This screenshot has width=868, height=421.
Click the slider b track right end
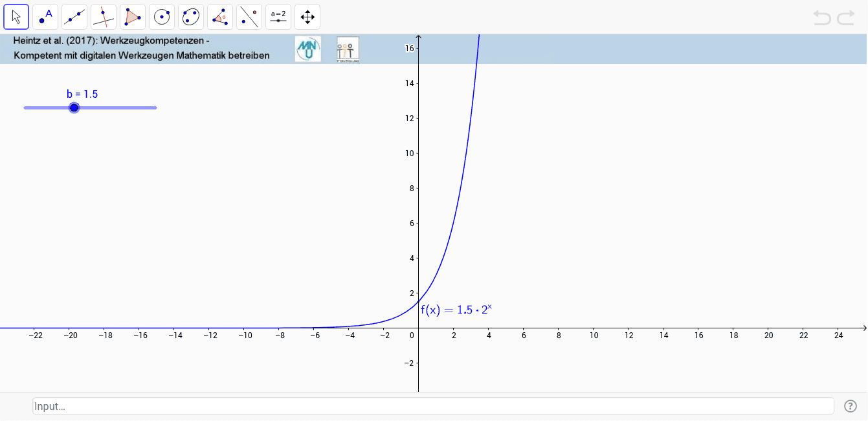pos(155,108)
